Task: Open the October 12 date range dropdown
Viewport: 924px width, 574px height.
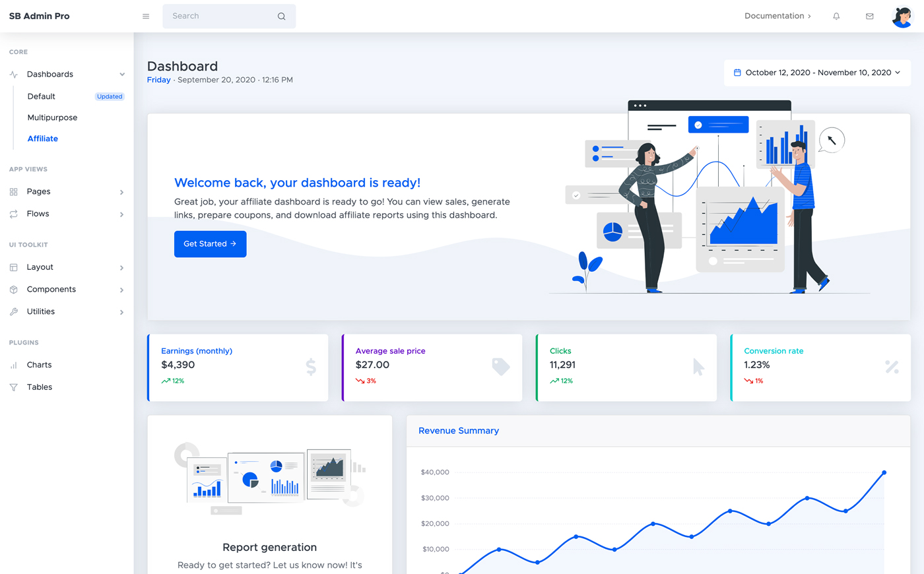Action: (817, 73)
